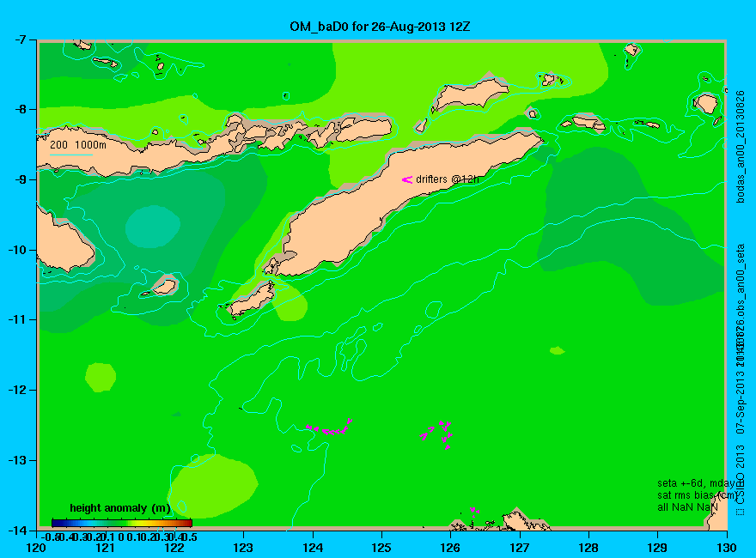This screenshot has width=756, height=558.
Task: Click the 'height anomaly (m)' colorbar title
Action: 120,508
